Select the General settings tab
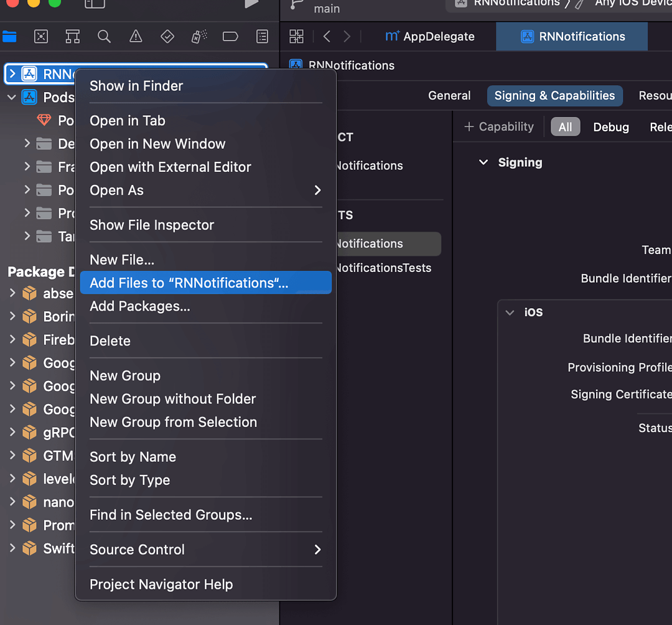The width and height of the screenshot is (672, 625). tap(449, 95)
